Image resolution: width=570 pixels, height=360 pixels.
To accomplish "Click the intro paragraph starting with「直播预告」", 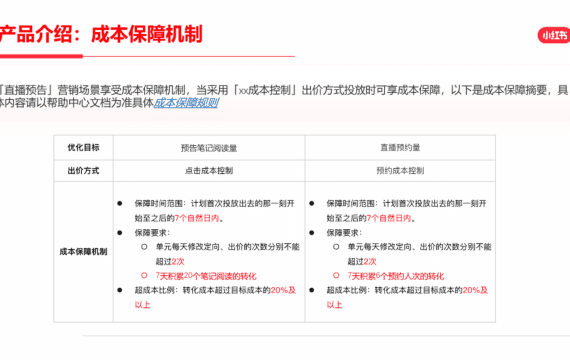I will (x=284, y=96).
